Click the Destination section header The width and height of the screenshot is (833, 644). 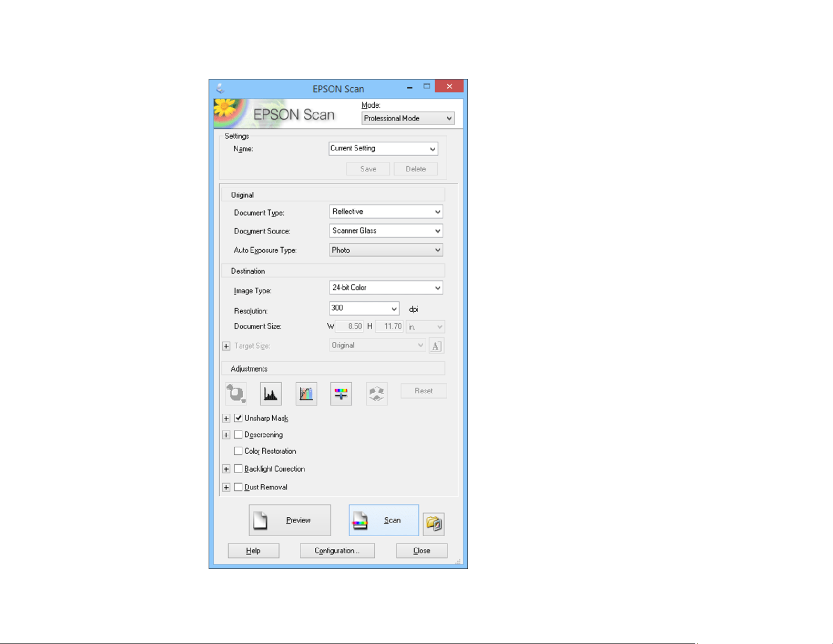click(x=333, y=271)
